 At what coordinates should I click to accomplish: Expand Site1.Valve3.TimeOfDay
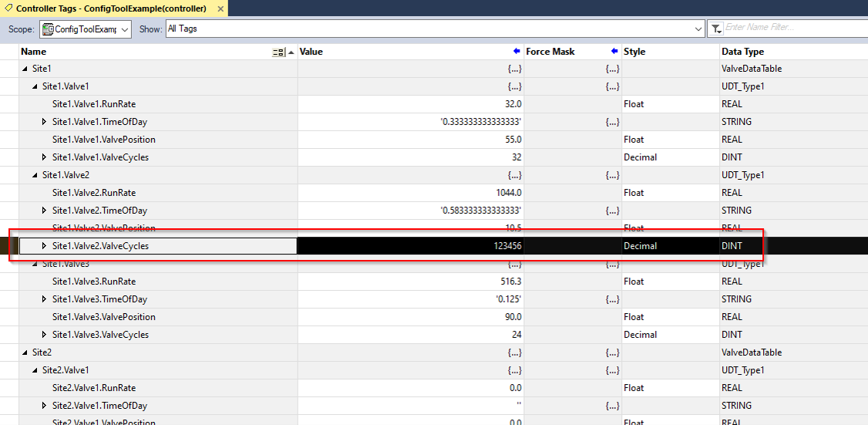click(x=44, y=299)
